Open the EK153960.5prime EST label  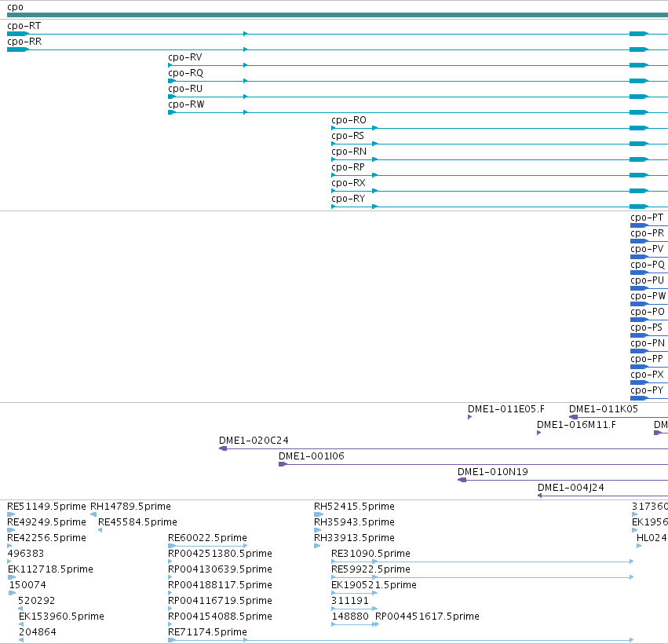[x=61, y=617]
